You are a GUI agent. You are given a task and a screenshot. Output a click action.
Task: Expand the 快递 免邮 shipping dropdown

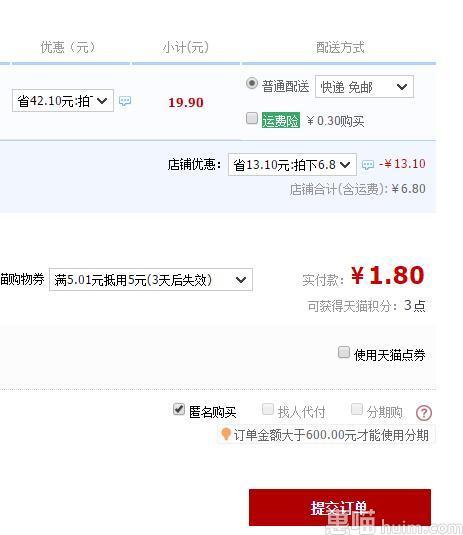[x=364, y=87]
